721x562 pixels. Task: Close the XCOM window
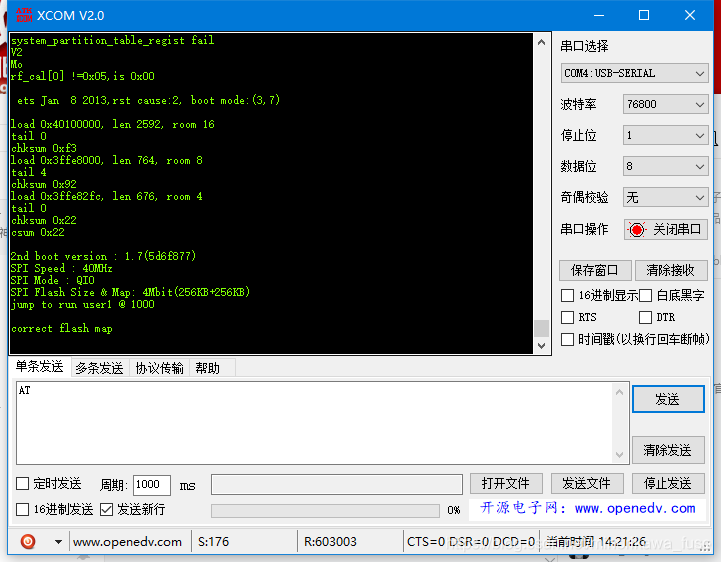(690, 15)
